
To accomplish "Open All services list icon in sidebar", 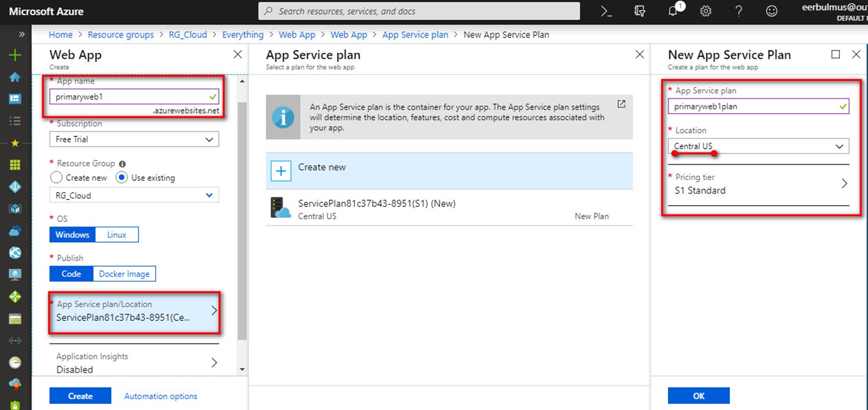I will pyautogui.click(x=15, y=121).
